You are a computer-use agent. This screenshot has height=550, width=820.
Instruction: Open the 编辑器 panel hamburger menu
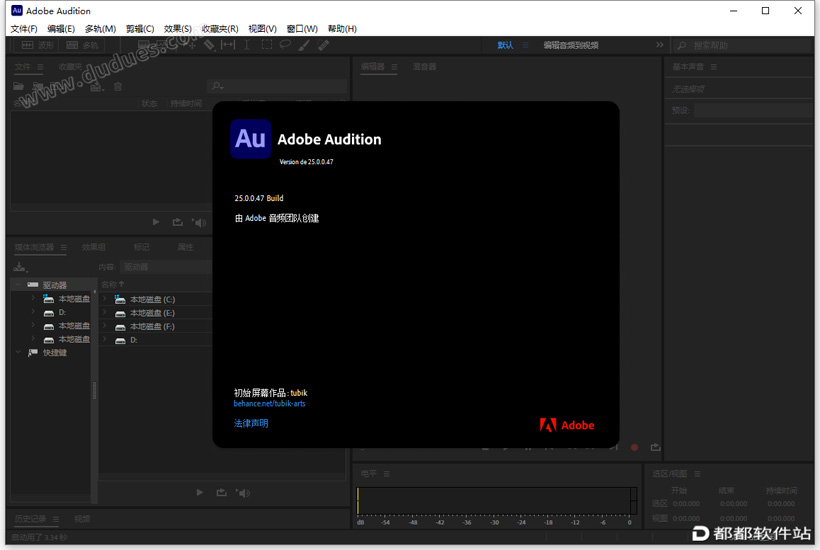pos(394,67)
